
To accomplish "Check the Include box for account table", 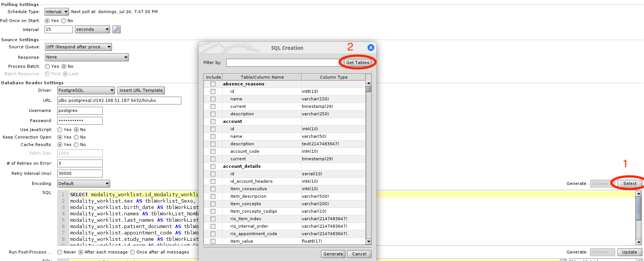I will point(213,122).
